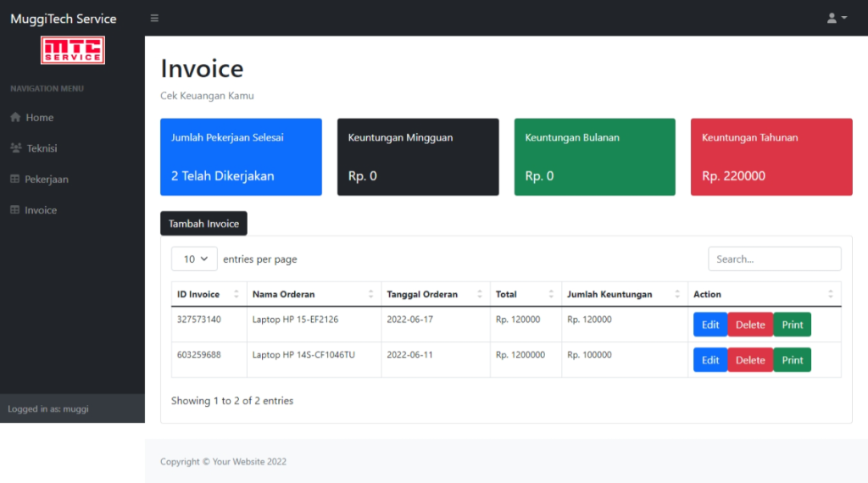Sort table by Tanggal Orderan column
This screenshot has height=483, width=868.
click(436, 294)
